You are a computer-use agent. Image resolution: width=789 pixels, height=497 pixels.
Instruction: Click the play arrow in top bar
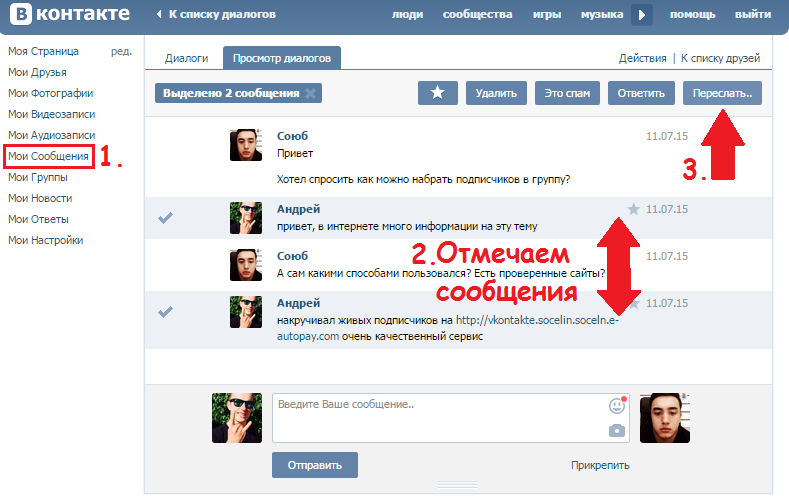pyautogui.click(x=642, y=15)
